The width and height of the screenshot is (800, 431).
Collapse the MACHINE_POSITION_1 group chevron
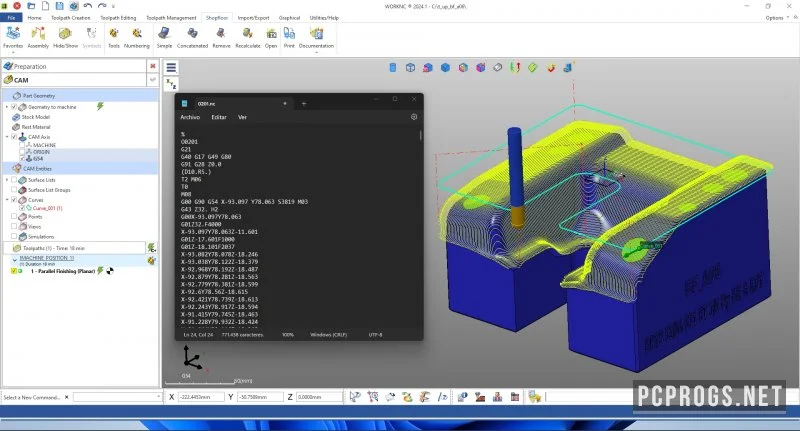click(14, 260)
